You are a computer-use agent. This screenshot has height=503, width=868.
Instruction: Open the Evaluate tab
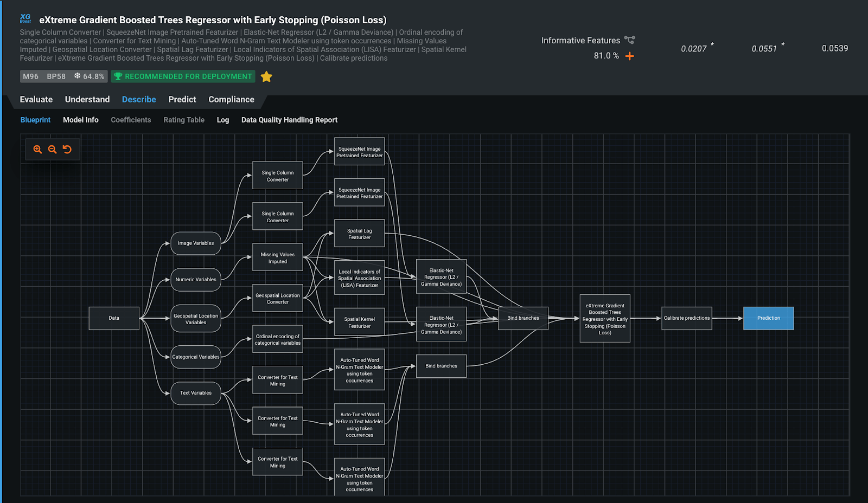[36, 100]
